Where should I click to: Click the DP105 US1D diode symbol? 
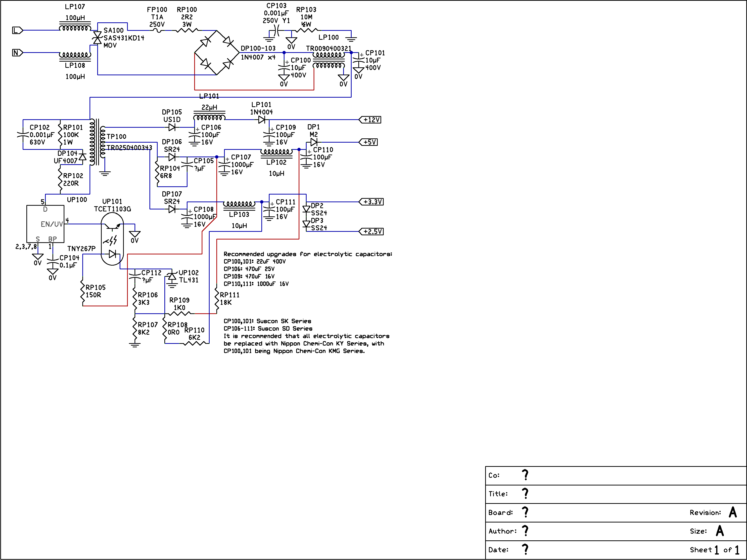[172, 127]
